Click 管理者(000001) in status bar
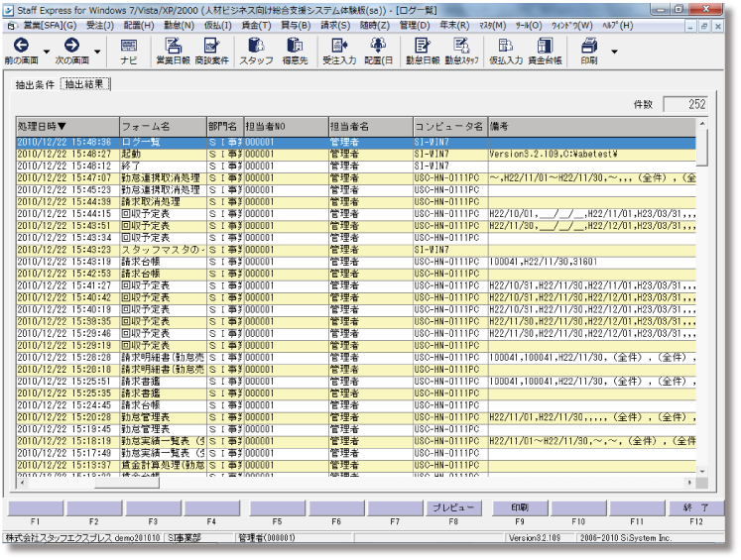The image size is (741, 560). pyautogui.click(x=267, y=538)
